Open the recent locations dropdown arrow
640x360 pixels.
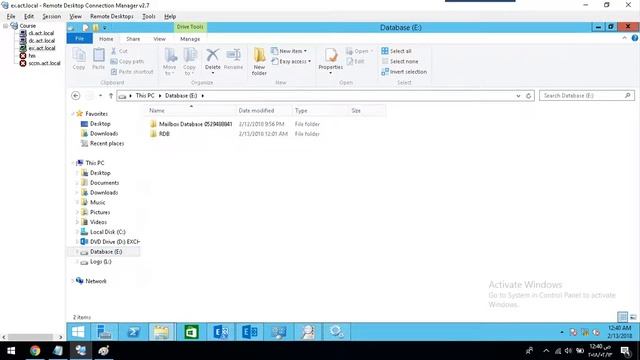tap(100, 96)
